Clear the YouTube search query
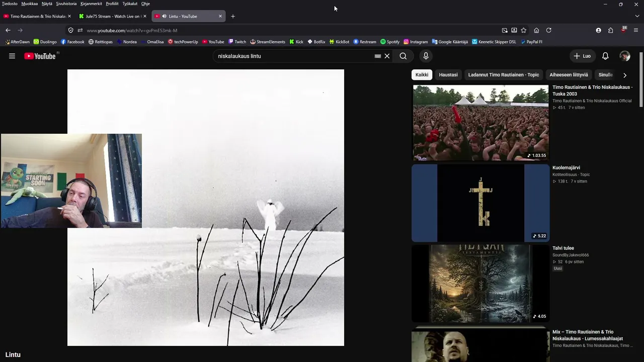The image size is (644, 362). click(387, 56)
